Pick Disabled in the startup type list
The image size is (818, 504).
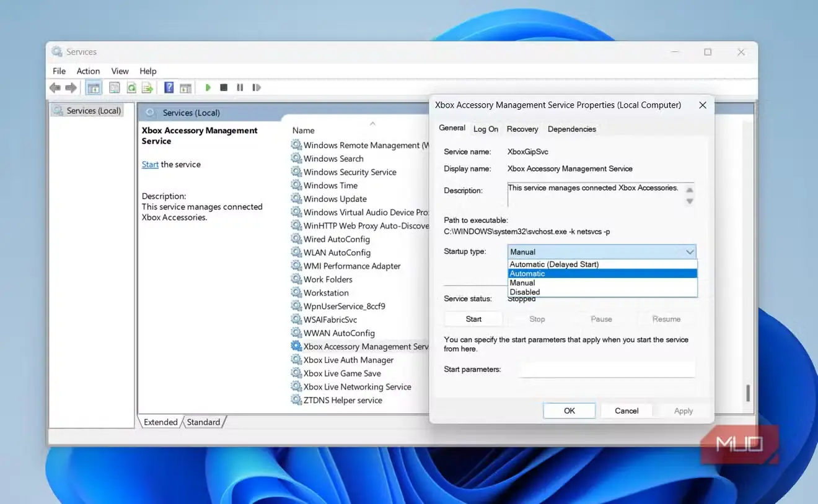[602, 292]
